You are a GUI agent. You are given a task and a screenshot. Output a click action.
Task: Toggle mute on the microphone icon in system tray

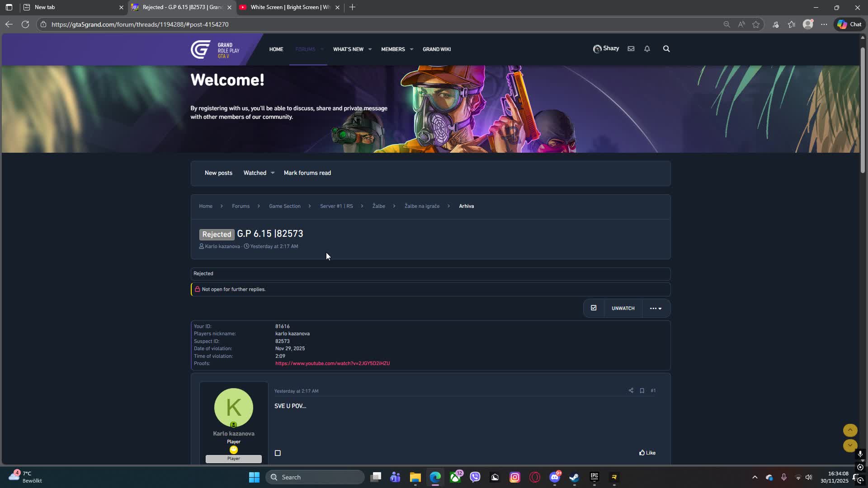click(x=784, y=477)
